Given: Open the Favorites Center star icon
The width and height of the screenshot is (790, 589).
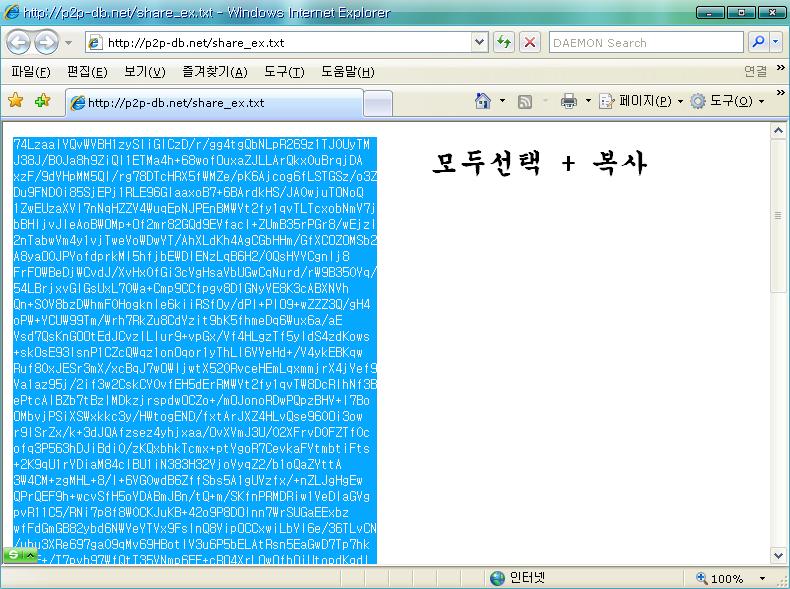Looking at the screenshot, I should point(16,100).
